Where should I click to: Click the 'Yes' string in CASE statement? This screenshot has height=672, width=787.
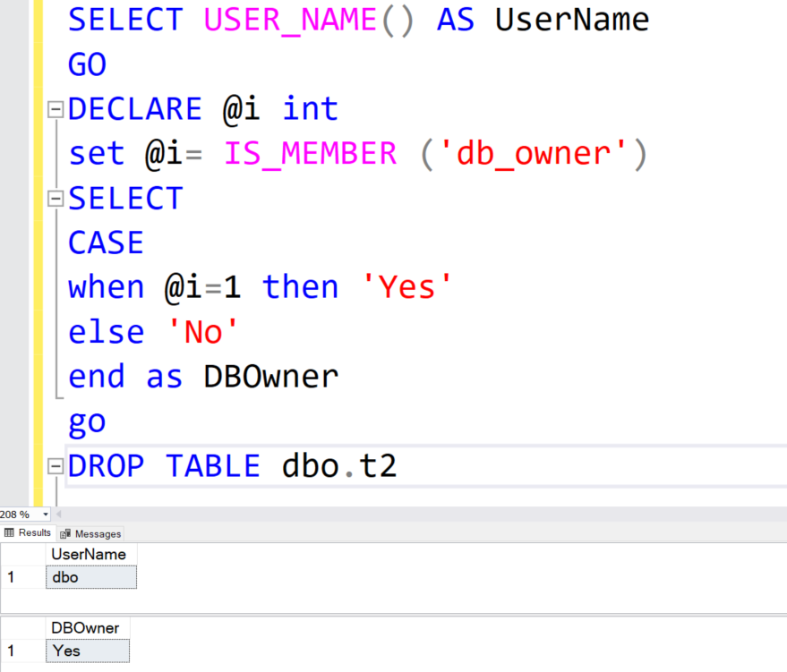click(406, 287)
